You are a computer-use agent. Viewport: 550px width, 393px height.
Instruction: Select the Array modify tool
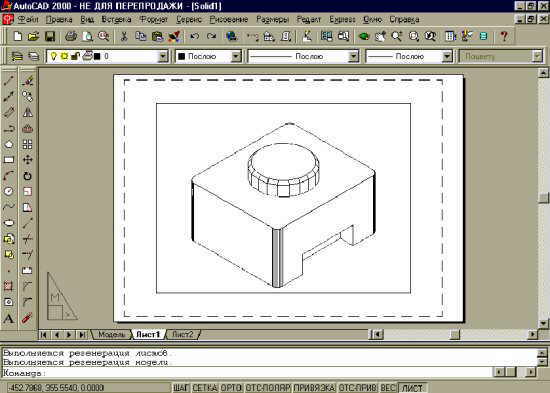(x=27, y=144)
